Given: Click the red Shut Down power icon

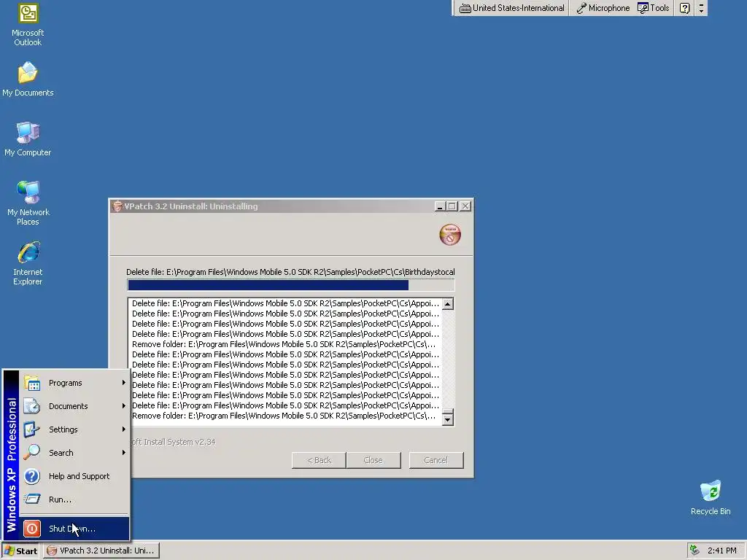Looking at the screenshot, I should (x=32, y=529).
